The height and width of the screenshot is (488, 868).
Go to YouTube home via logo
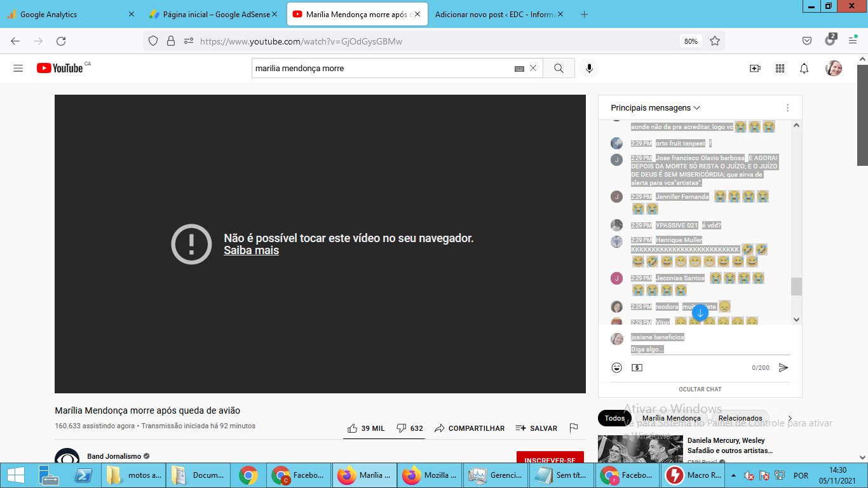point(60,68)
